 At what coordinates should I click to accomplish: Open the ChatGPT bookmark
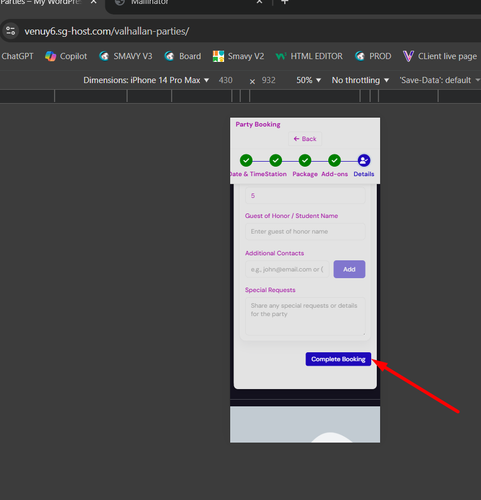coord(17,56)
